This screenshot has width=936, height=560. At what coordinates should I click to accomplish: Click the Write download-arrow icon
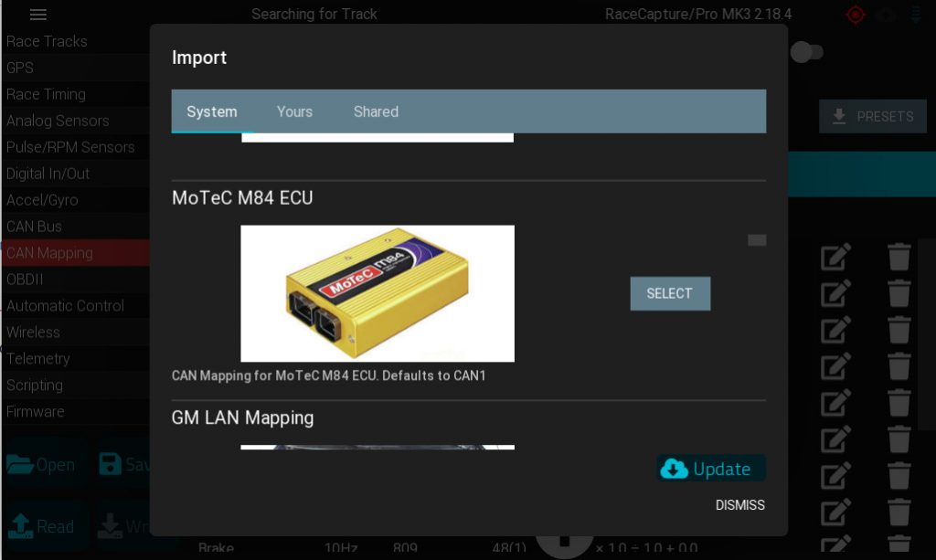pyautogui.click(x=110, y=526)
